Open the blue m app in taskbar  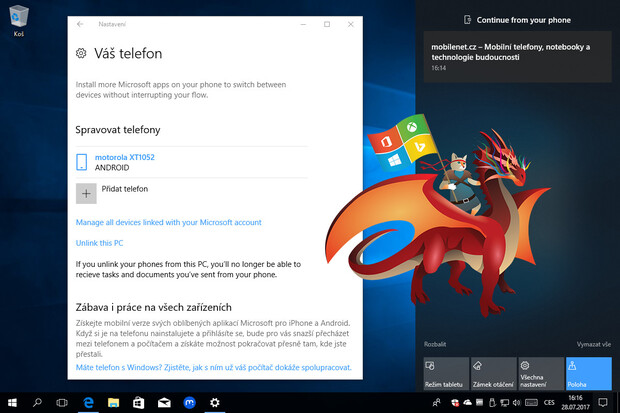[189, 403]
